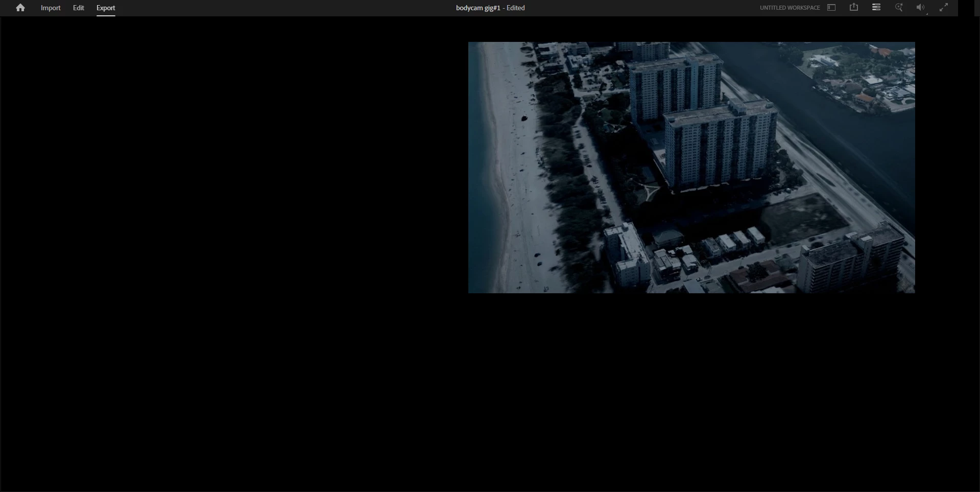980x492 pixels.
Task: Switch to the Edit tab
Action: point(78,8)
